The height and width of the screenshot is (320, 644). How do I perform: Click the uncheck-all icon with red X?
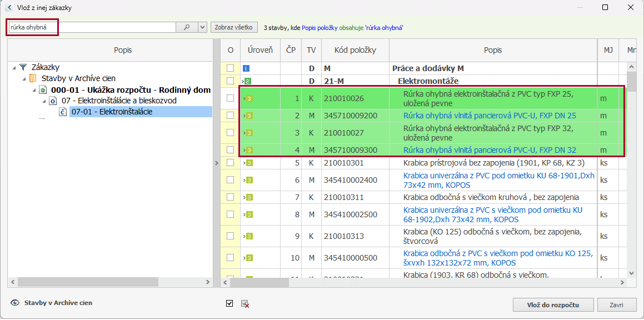(x=244, y=304)
